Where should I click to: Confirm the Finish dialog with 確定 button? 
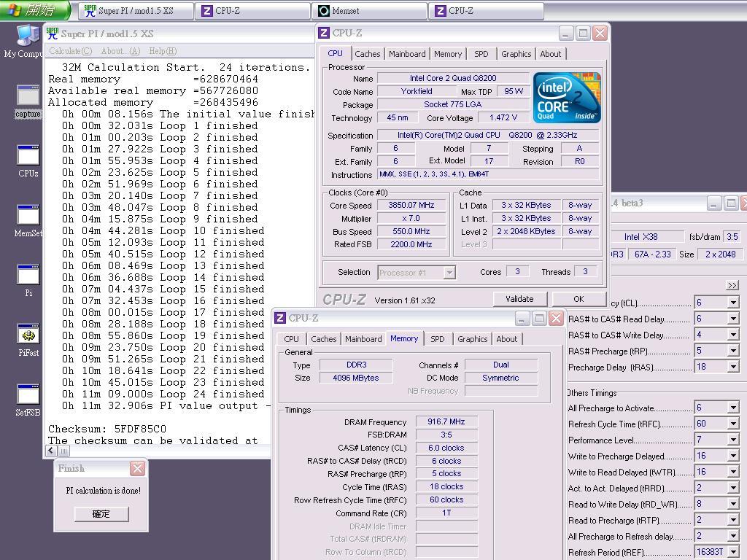[x=101, y=514]
